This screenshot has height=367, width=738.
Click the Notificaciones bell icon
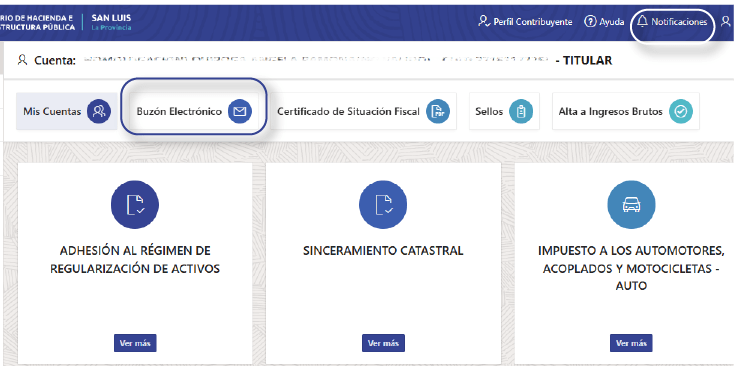tap(642, 22)
